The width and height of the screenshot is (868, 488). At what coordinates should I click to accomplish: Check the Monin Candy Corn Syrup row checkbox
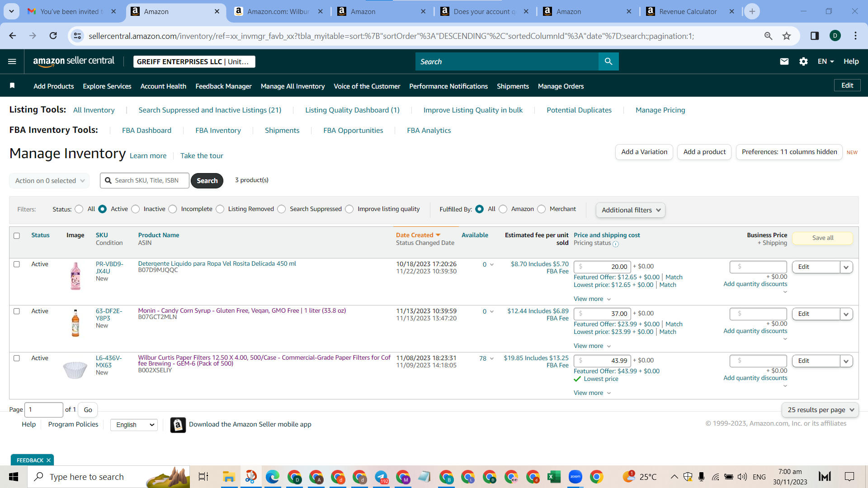point(17,311)
